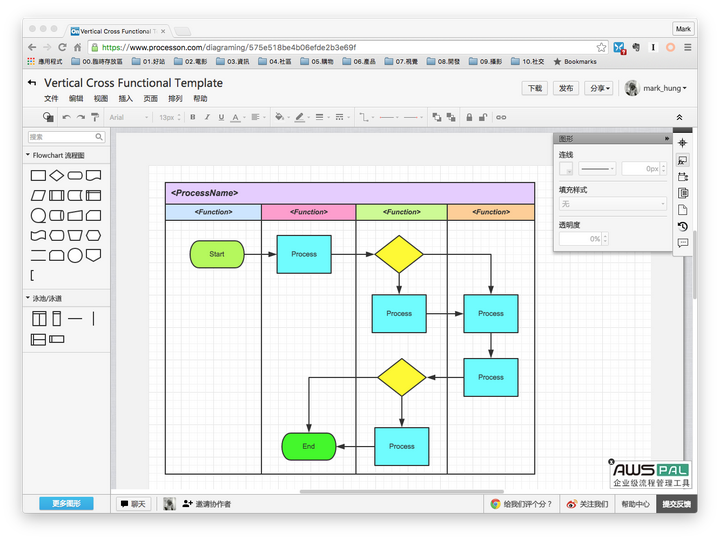The height and width of the screenshot is (540, 720).
Task: Select the horizontal pool shape in swimlane palette
Action: (38, 339)
